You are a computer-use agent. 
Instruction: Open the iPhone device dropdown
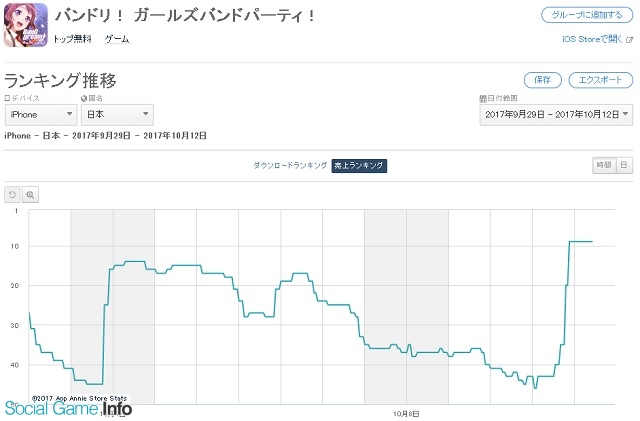click(41, 115)
